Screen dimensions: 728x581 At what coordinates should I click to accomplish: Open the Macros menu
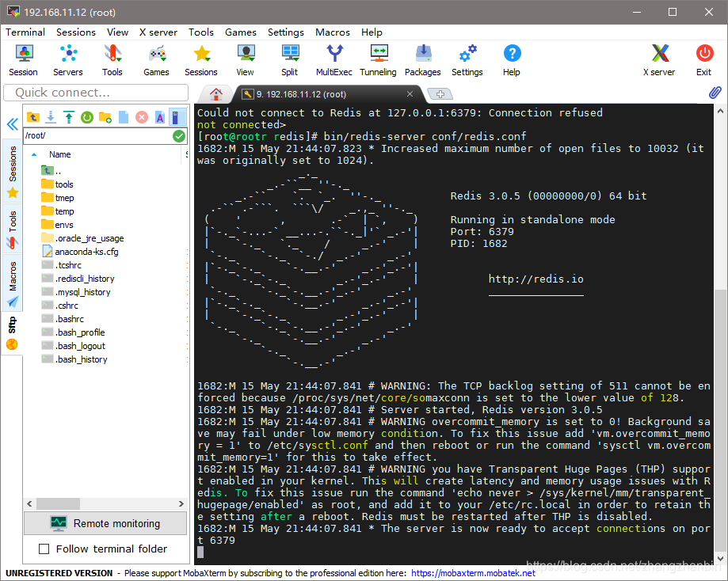click(333, 32)
